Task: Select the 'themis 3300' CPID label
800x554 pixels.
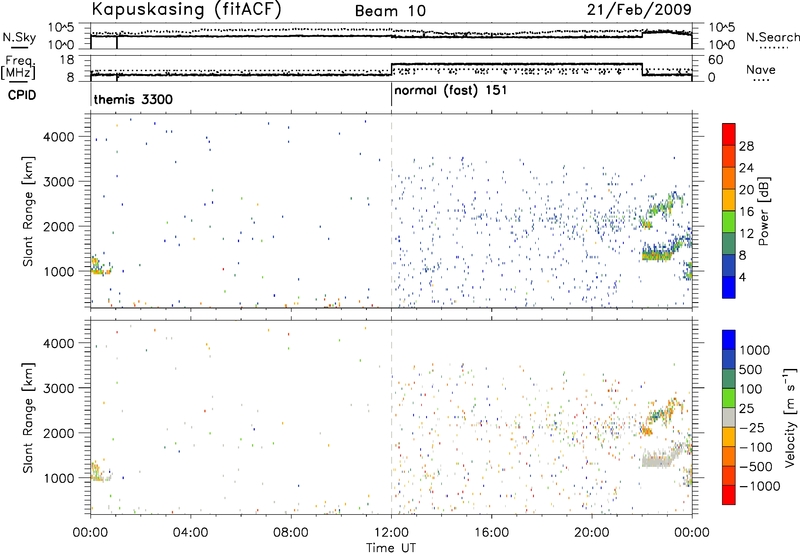Action: [x=133, y=99]
